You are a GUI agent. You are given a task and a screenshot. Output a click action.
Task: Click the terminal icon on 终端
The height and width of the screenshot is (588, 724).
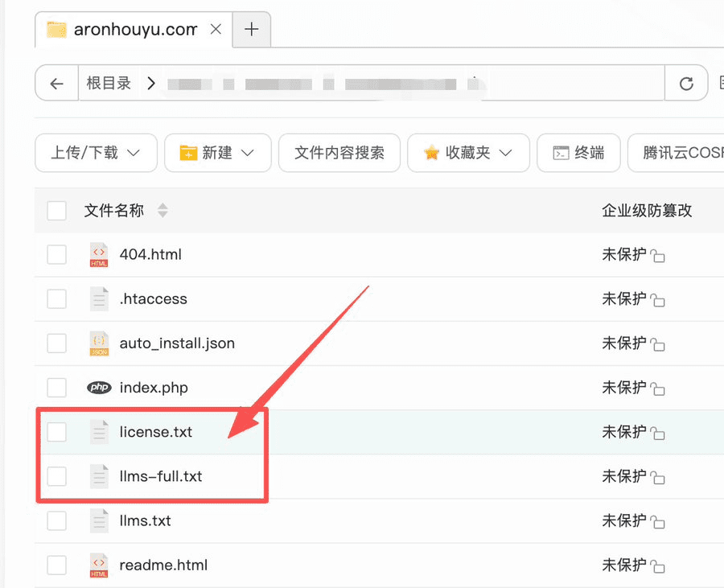point(561,153)
